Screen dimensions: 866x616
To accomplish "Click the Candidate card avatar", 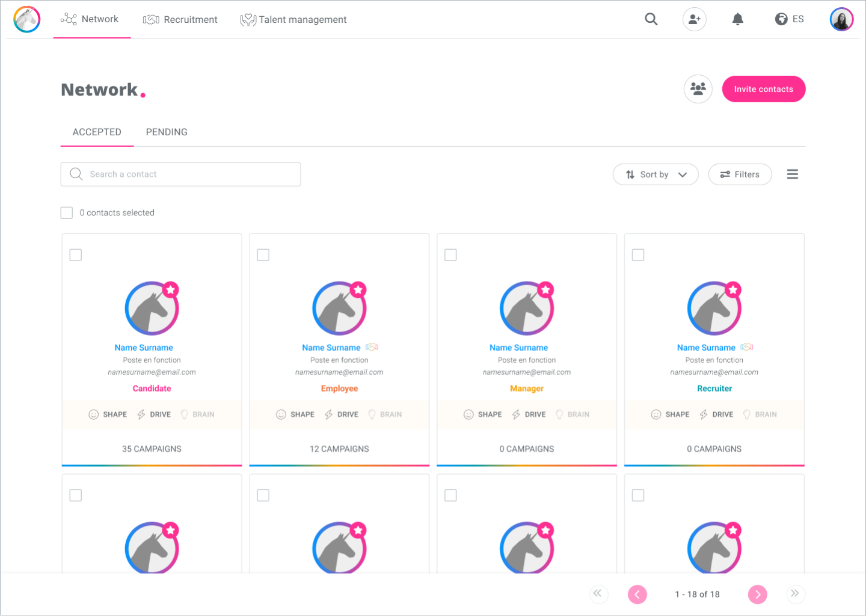I will 152,308.
